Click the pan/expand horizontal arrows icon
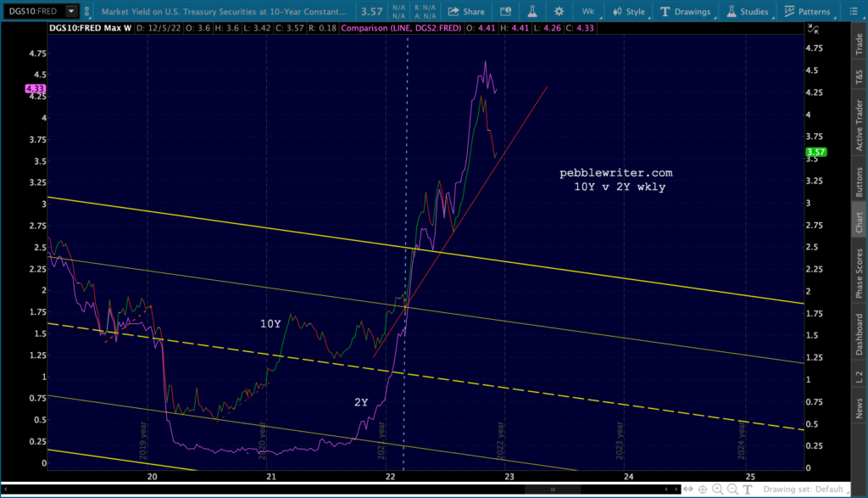Viewport: 868px width, 498px height. pyautogui.click(x=688, y=490)
